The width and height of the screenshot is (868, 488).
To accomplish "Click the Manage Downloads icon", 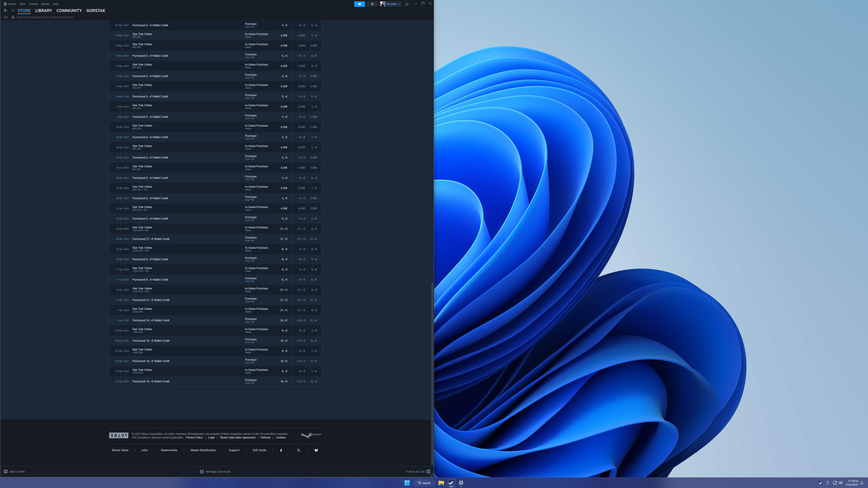I will (202, 472).
